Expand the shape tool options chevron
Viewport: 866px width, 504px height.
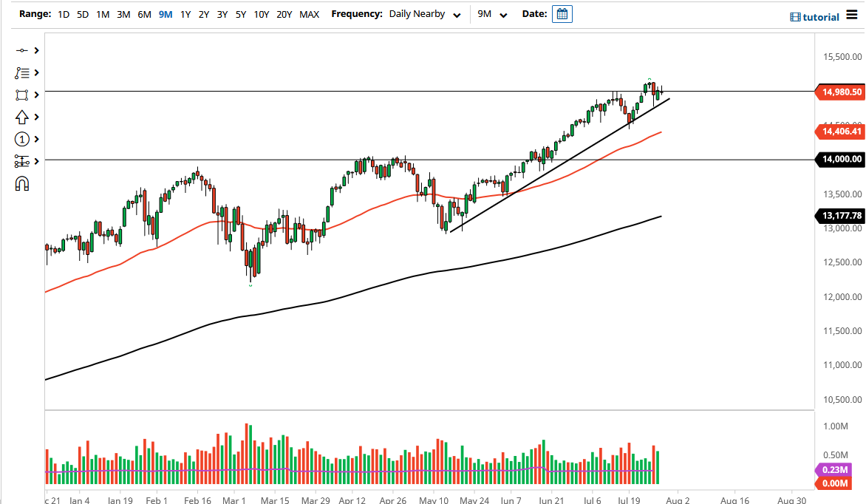pyautogui.click(x=35, y=95)
